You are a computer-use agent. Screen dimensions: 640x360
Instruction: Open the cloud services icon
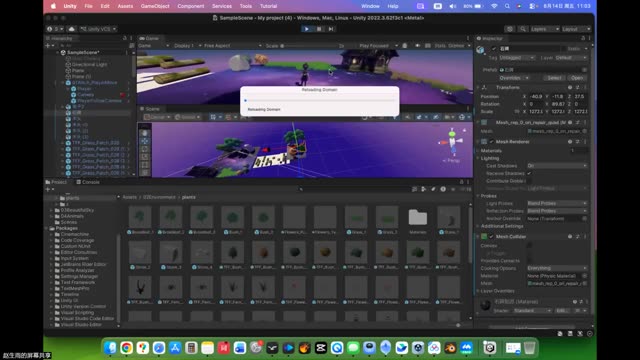(72, 29)
